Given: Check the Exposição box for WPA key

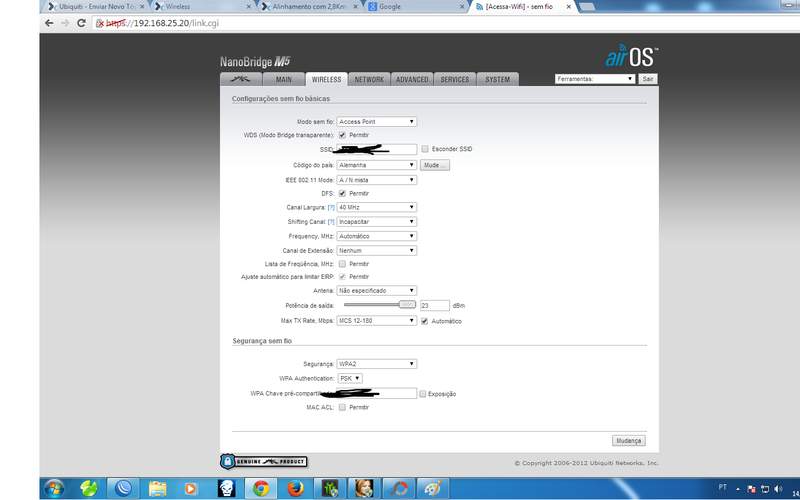Looking at the screenshot, I should point(422,394).
